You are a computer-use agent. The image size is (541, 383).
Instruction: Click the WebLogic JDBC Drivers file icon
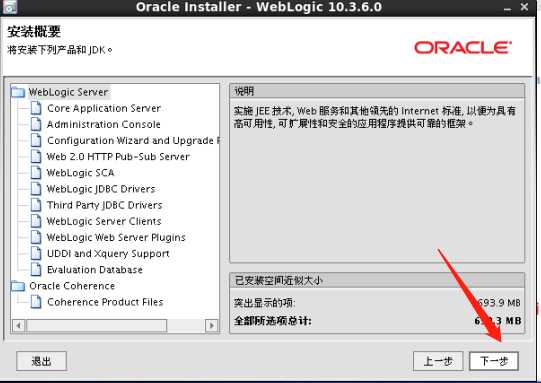pyautogui.click(x=36, y=189)
